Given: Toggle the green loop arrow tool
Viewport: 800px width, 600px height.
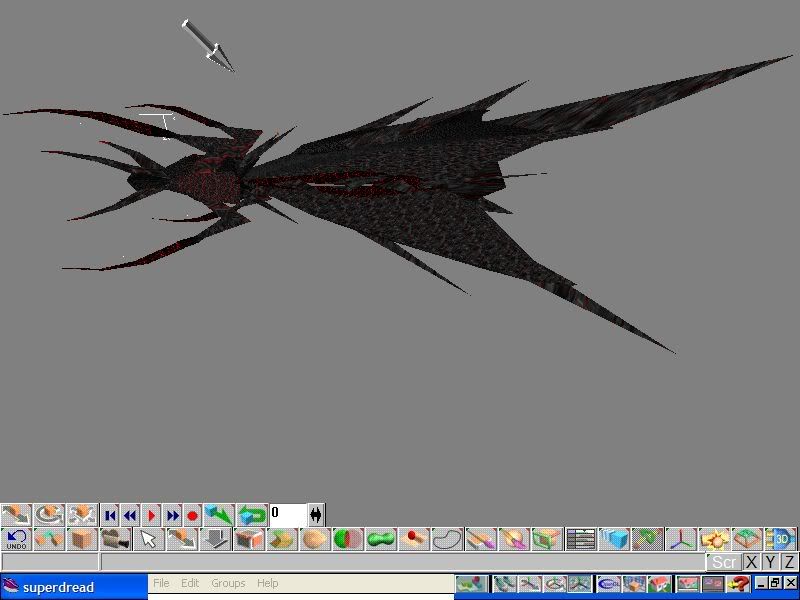Looking at the screenshot, I should pos(253,515).
